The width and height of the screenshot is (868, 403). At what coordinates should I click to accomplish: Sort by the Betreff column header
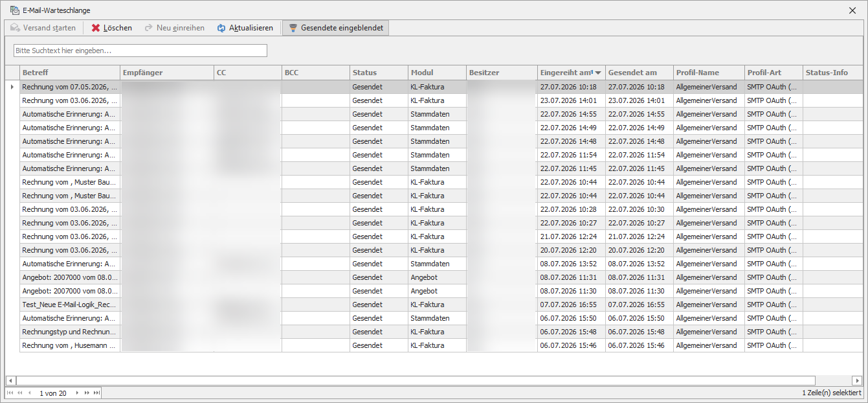(x=69, y=73)
